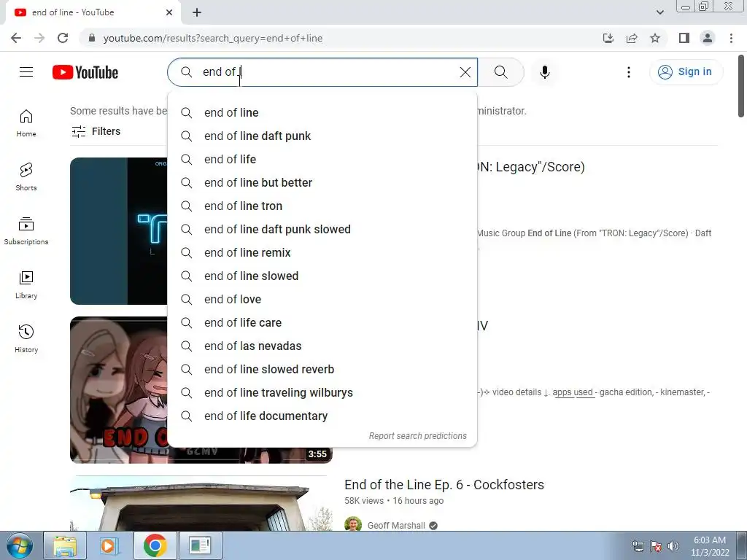Click the Sign in button
This screenshot has height=560, width=747.
coord(686,72)
